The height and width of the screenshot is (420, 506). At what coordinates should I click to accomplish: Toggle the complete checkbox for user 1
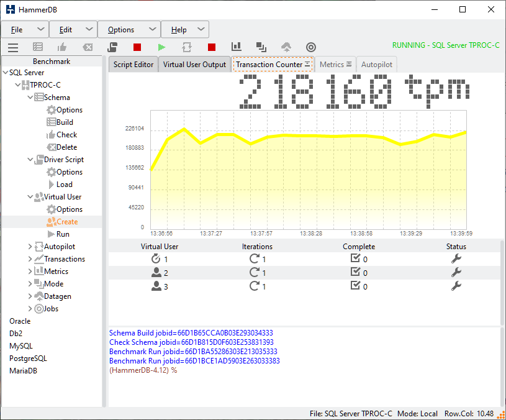coord(355,258)
